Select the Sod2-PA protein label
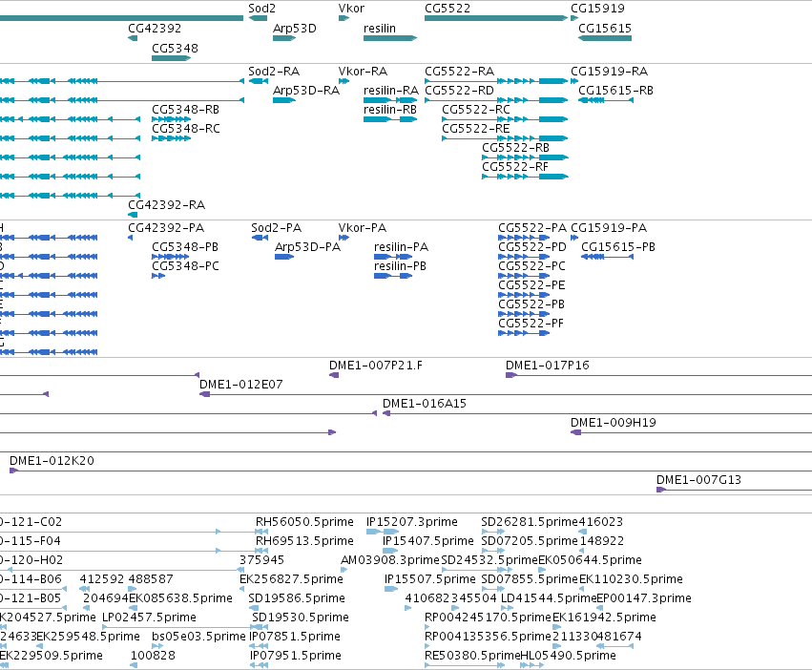812x670 pixels. [276, 227]
